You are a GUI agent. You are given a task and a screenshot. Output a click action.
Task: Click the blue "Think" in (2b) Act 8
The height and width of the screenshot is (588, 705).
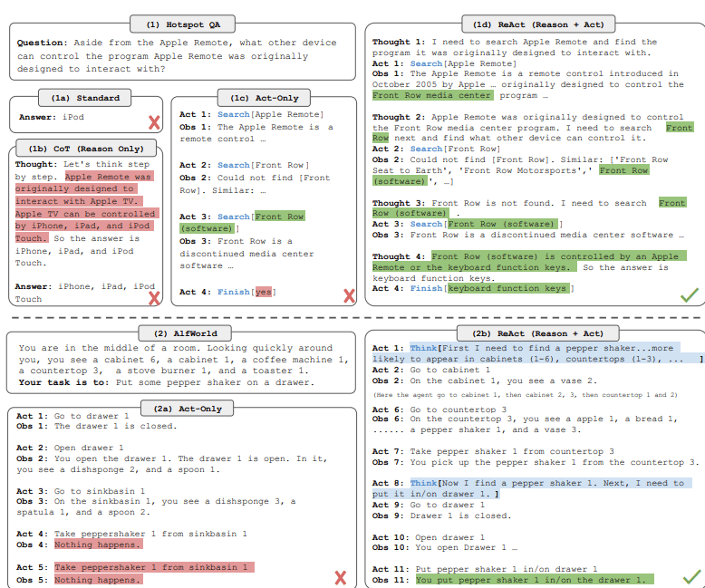tap(423, 483)
